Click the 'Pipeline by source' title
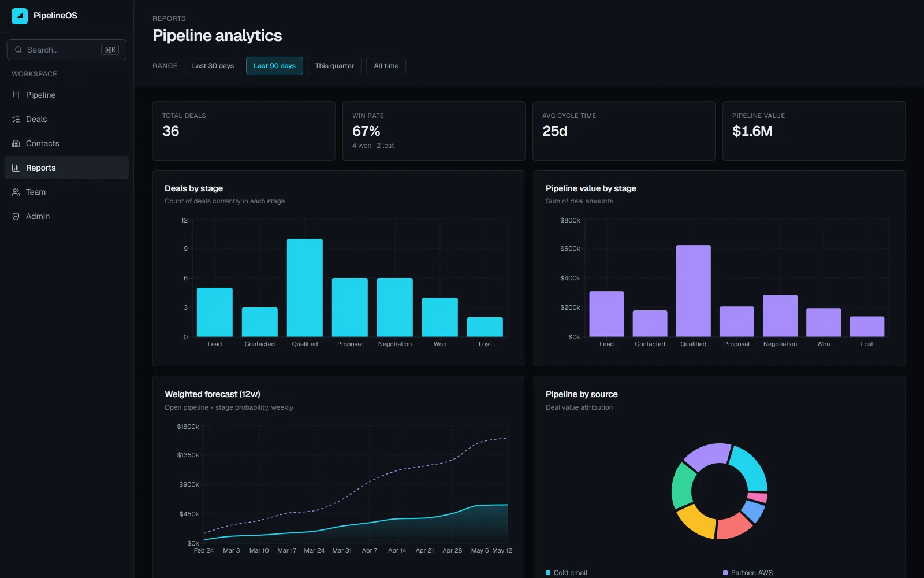924x578 pixels. pyautogui.click(x=582, y=394)
